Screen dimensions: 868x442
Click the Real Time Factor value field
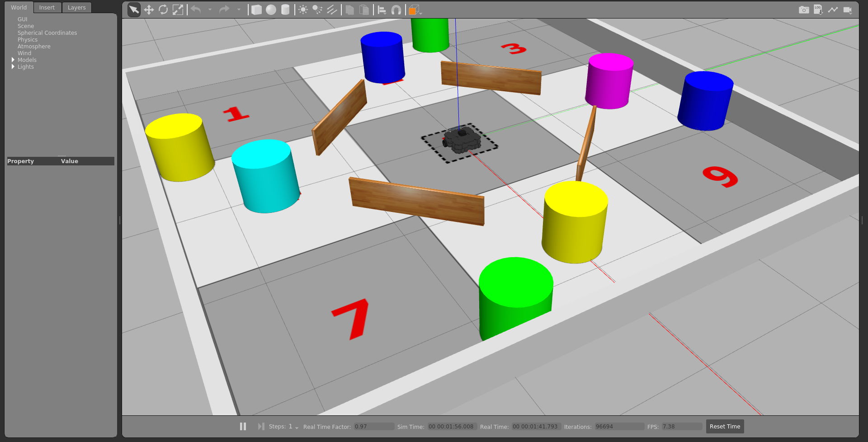(374, 427)
